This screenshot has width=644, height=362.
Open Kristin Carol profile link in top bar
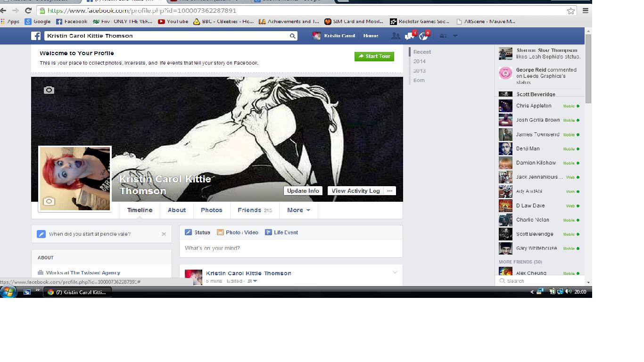tap(334, 36)
